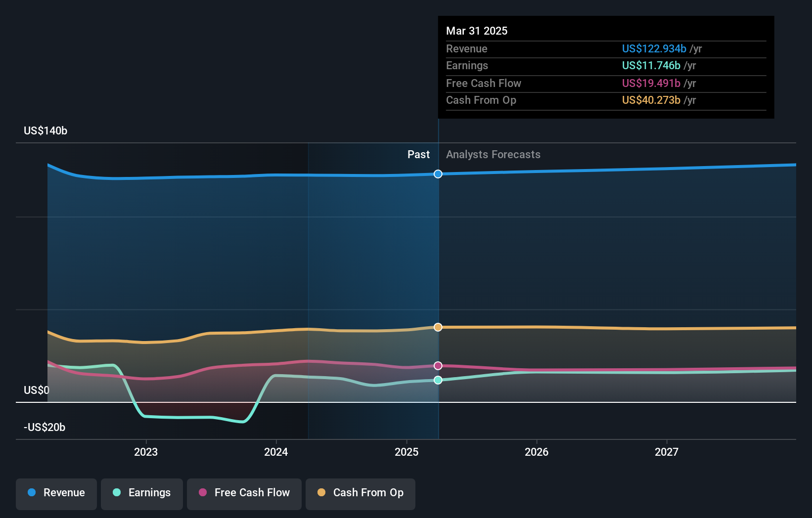Click the Past section label
This screenshot has width=812, height=518.
click(418, 155)
